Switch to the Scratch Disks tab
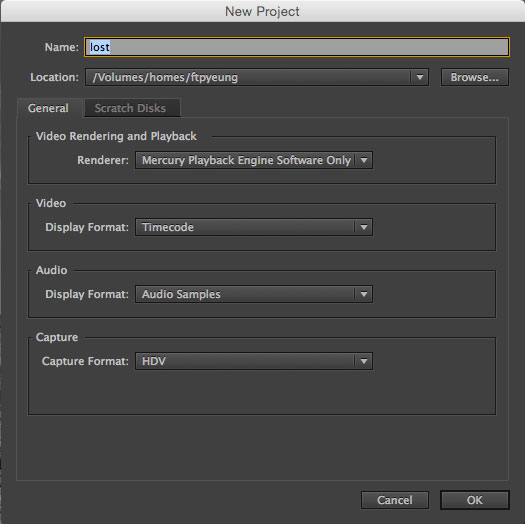Viewport: 525px width, 524px height. click(130, 108)
